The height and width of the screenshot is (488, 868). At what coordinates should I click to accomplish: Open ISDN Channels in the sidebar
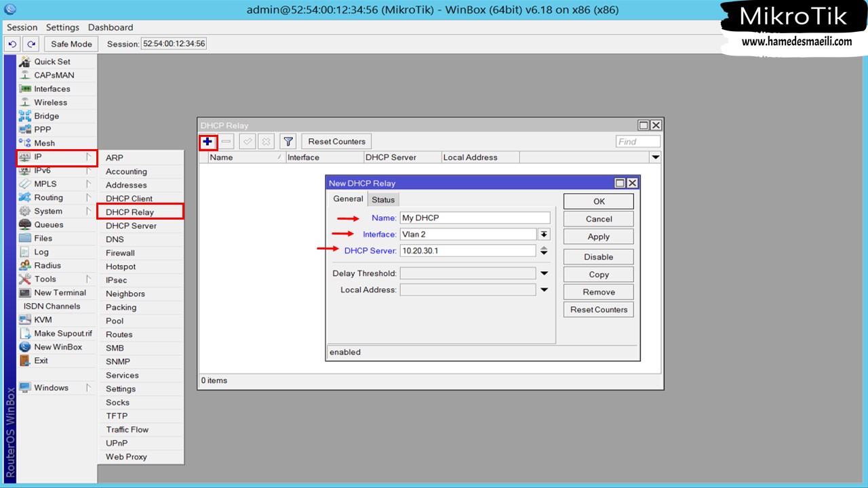(57, 306)
